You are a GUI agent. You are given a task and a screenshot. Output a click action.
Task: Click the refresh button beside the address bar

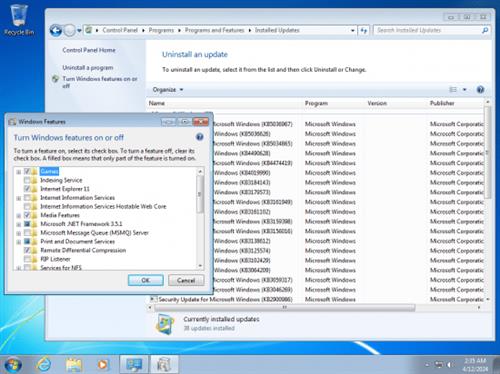pyautogui.click(x=364, y=31)
